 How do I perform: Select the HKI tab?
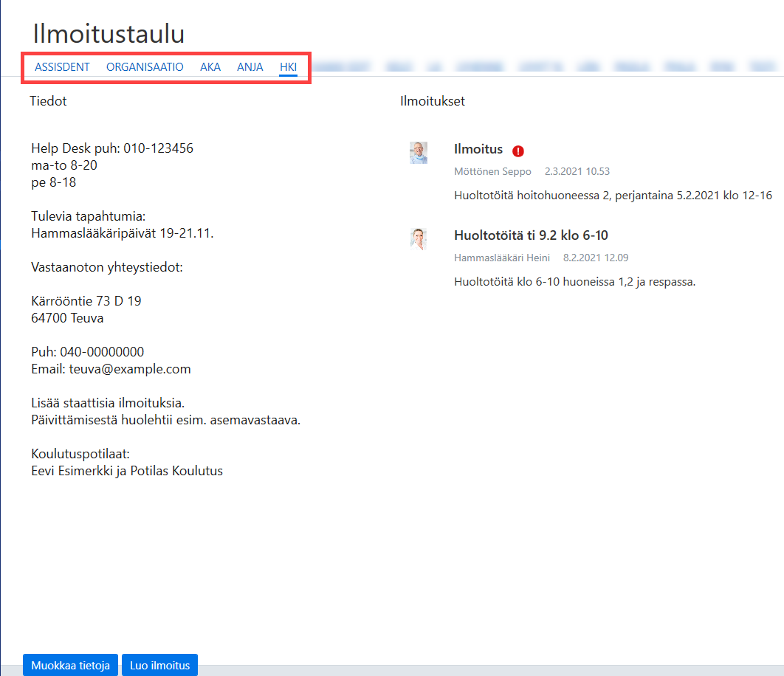(x=288, y=67)
